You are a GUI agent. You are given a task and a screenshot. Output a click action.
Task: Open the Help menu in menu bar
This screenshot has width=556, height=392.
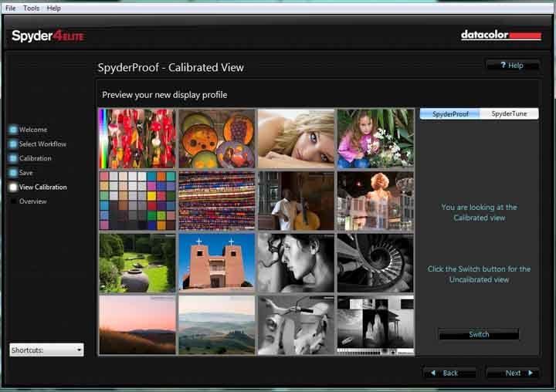point(53,8)
